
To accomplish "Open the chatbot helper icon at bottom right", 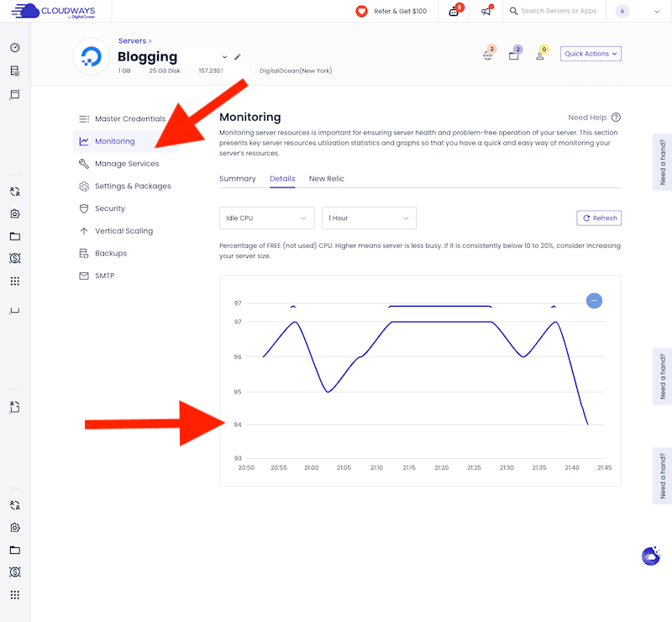I will point(651,556).
